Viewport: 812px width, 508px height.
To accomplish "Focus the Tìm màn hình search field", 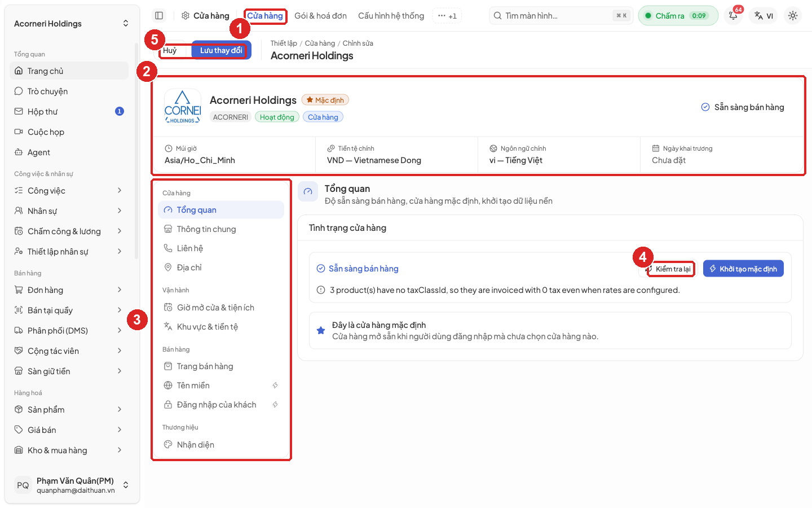I will click(x=561, y=16).
